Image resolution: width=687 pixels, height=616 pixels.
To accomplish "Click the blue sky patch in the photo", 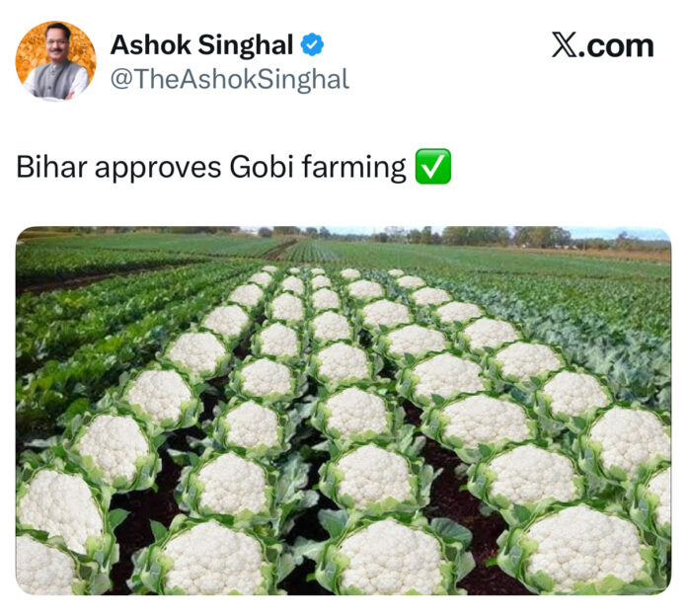I will 613,233.
